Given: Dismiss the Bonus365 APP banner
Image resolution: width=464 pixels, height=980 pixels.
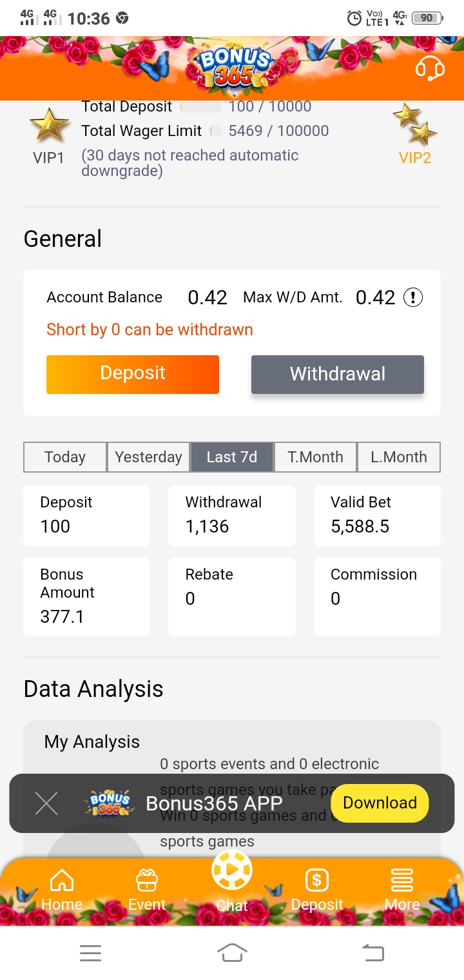Looking at the screenshot, I should coord(46,803).
